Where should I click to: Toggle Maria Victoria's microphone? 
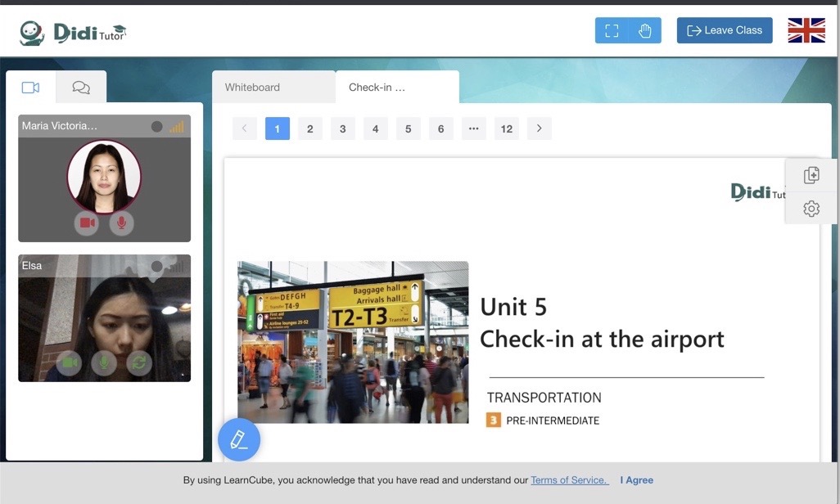point(122,223)
